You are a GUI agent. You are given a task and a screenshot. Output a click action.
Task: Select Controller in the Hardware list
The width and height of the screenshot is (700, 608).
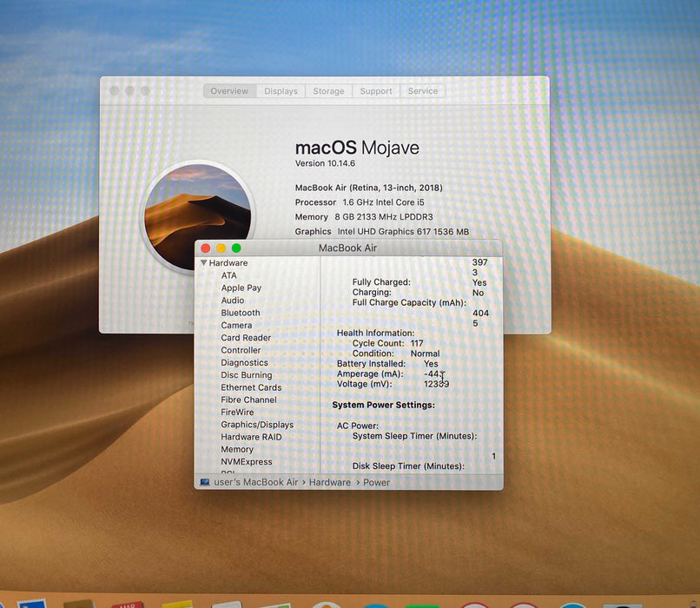click(x=241, y=350)
